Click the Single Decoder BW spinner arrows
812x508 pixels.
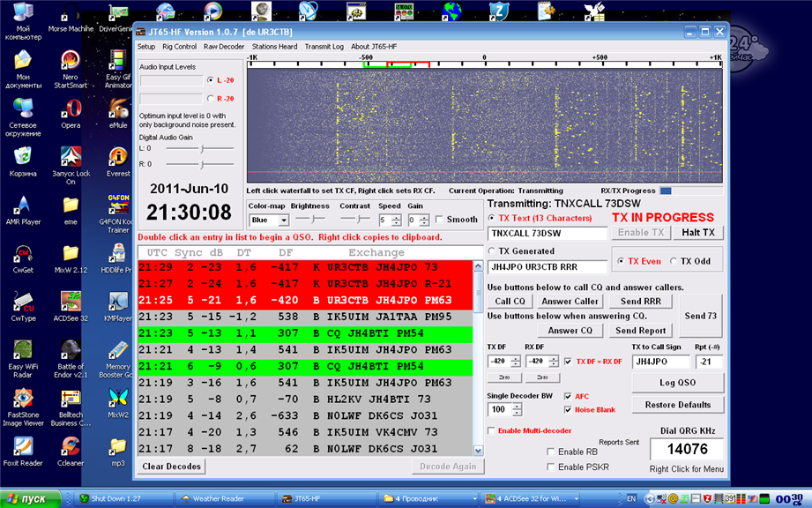517,409
